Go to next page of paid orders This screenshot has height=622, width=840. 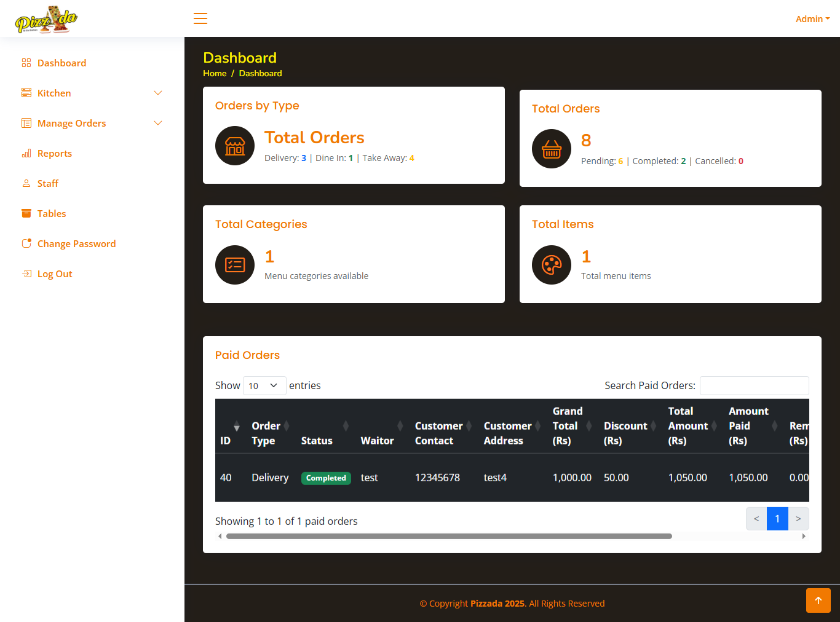click(x=798, y=519)
